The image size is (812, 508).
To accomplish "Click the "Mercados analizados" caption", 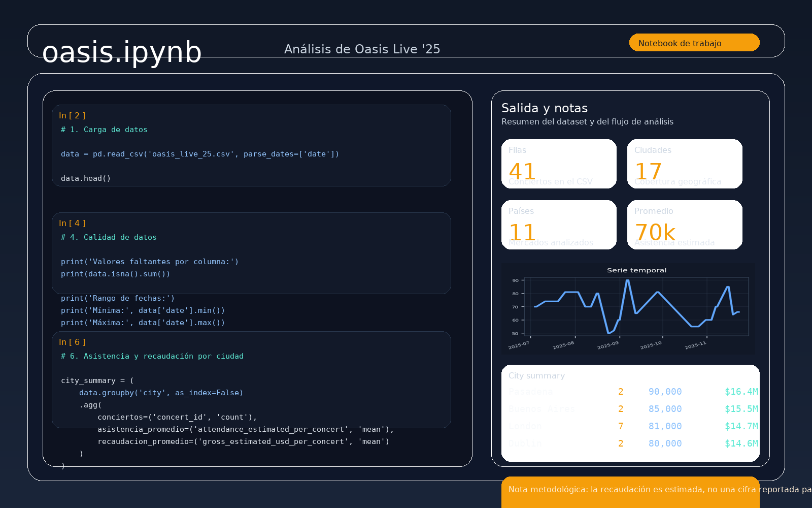I will (551, 243).
